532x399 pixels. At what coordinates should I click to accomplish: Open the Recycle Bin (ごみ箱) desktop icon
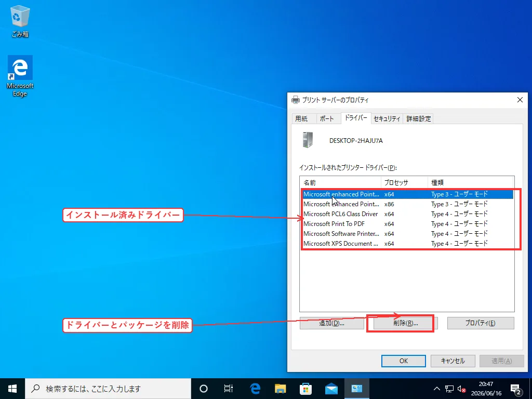(x=20, y=21)
